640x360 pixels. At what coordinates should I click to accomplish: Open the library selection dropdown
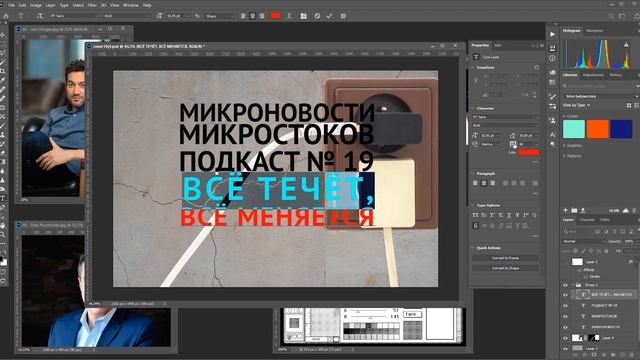(x=601, y=96)
